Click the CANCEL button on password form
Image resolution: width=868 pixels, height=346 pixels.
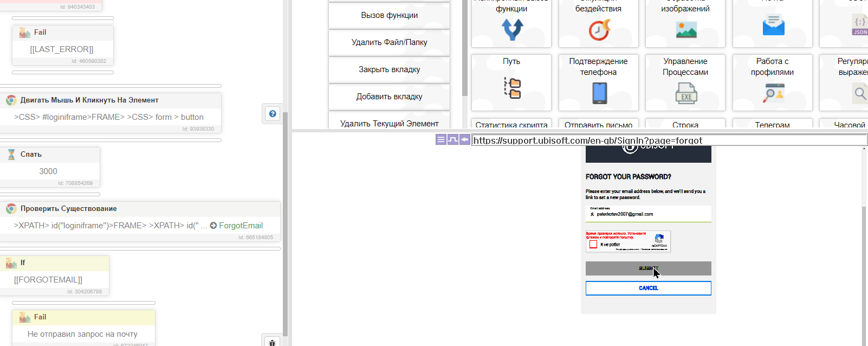[x=648, y=288]
